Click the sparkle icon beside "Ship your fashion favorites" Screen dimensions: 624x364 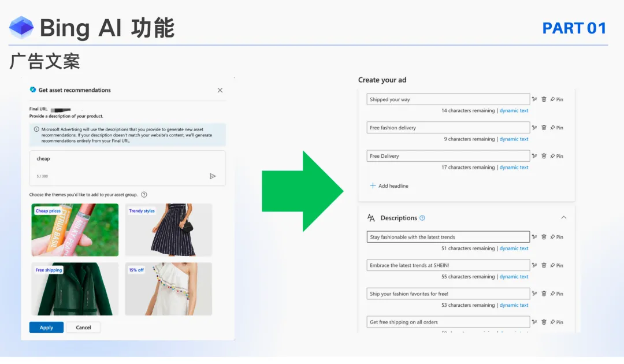534,294
